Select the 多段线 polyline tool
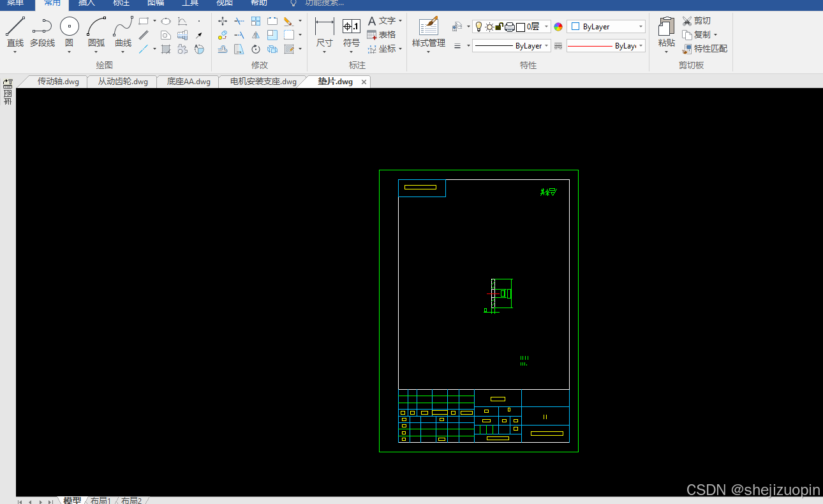This screenshot has height=504, width=823. [42, 32]
